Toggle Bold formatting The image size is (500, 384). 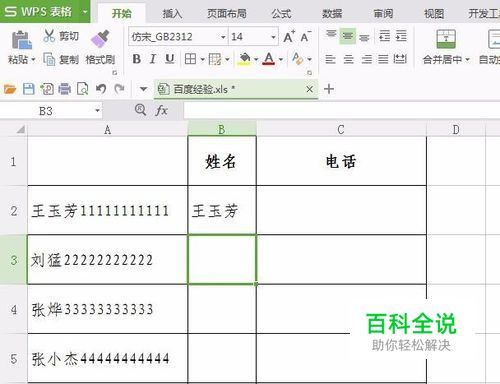click(x=136, y=59)
